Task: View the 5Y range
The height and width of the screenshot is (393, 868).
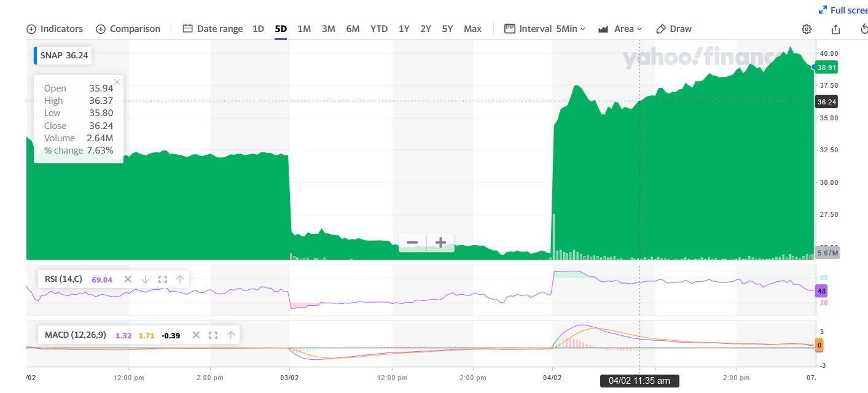Action: point(447,29)
